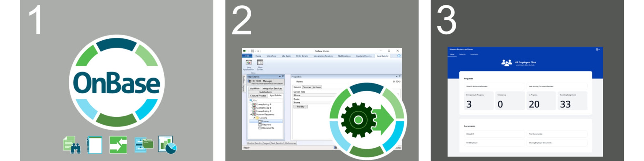Click the large OnBase circular logo
Screen dimensions: 644x161
coord(117,83)
